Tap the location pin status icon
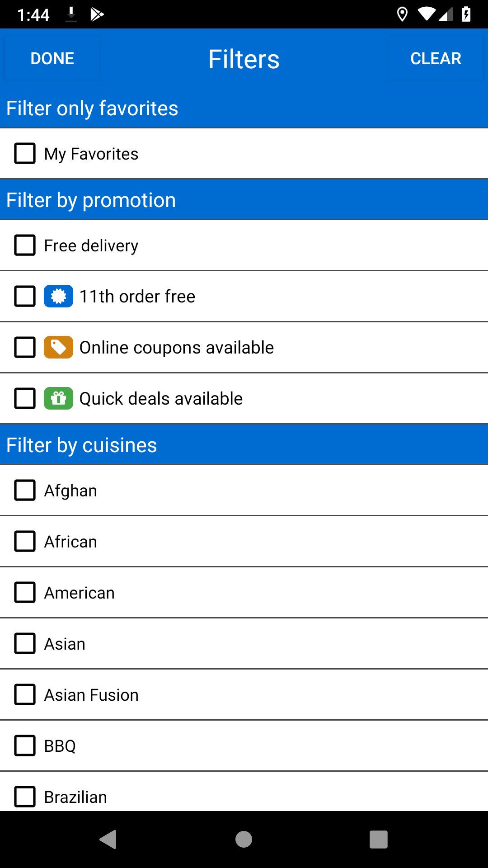The height and width of the screenshot is (868, 488). click(x=402, y=14)
